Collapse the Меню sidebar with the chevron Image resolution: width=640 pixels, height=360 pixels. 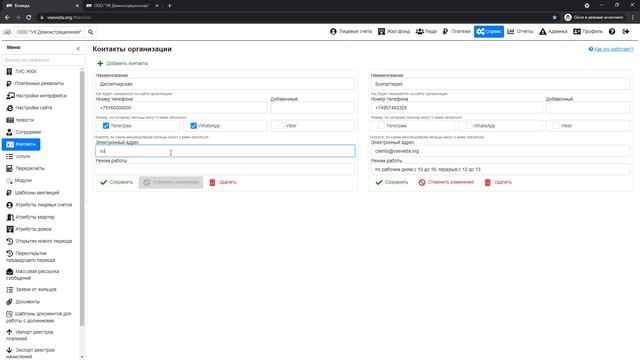click(x=78, y=49)
